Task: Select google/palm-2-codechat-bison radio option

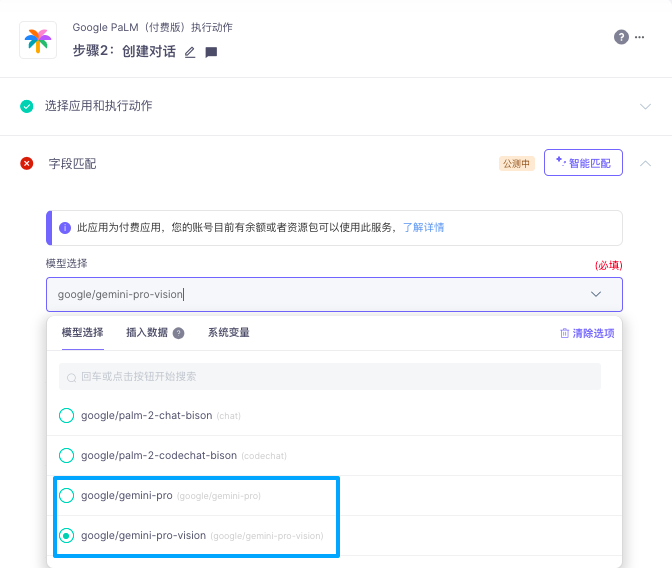Action: (x=66, y=455)
